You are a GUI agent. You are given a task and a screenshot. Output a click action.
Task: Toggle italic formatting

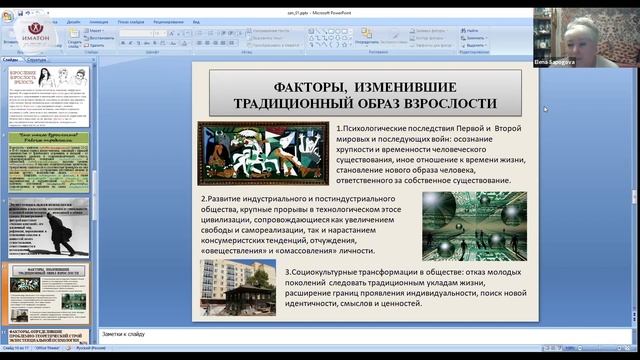coord(131,43)
